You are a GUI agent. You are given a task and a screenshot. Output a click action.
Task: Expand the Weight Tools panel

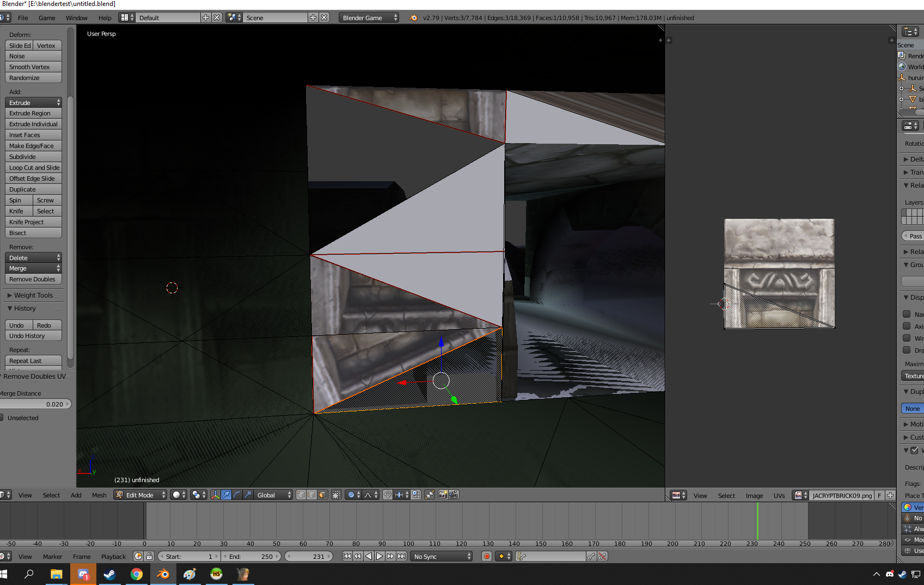tap(33, 295)
